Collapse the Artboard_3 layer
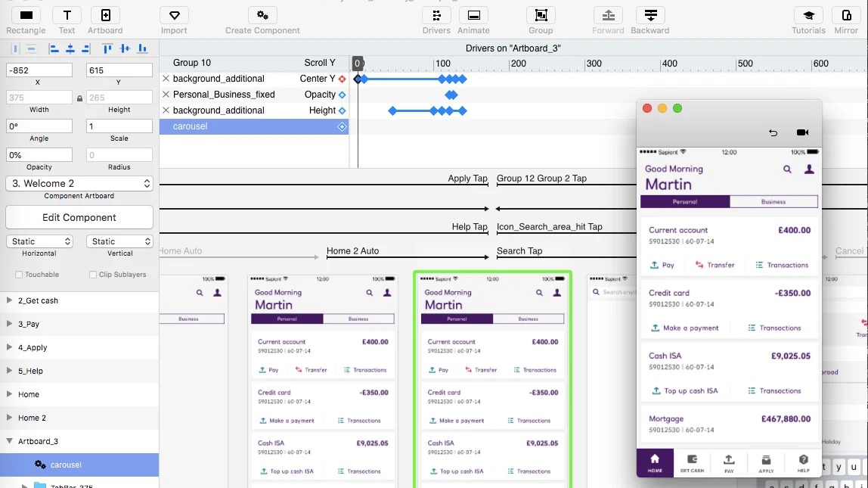This screenshot has width=868, height=488. (9, 441)
